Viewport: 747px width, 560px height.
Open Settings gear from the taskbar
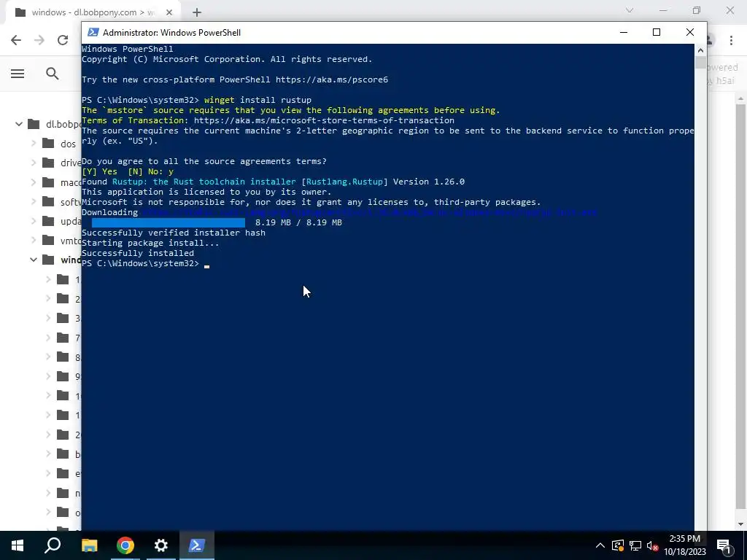pos(161,545)
